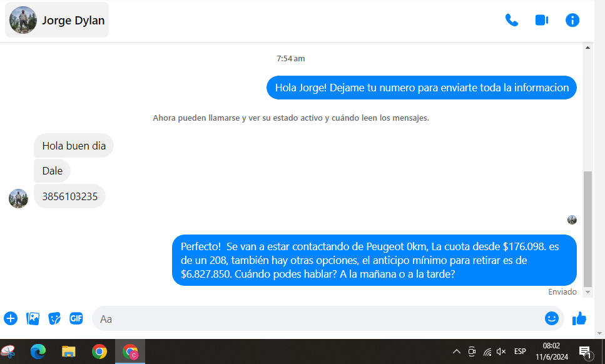Click the page scroll down arrow

(599, 333)
